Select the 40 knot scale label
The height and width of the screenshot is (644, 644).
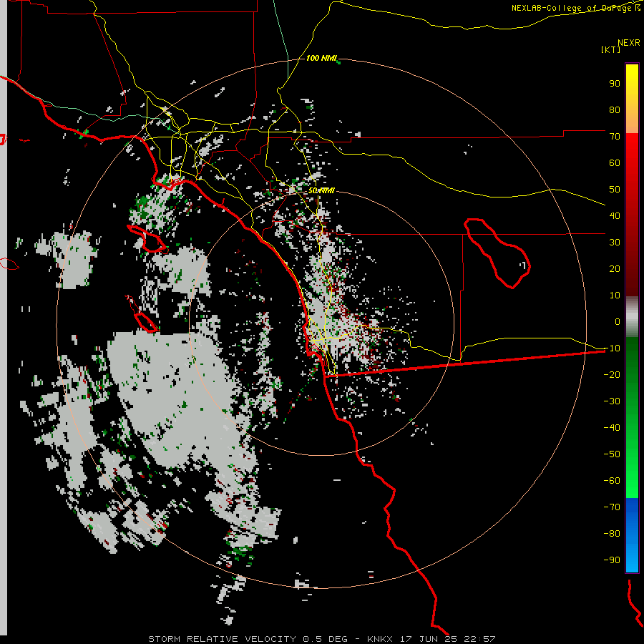click(x=615, y=215)
